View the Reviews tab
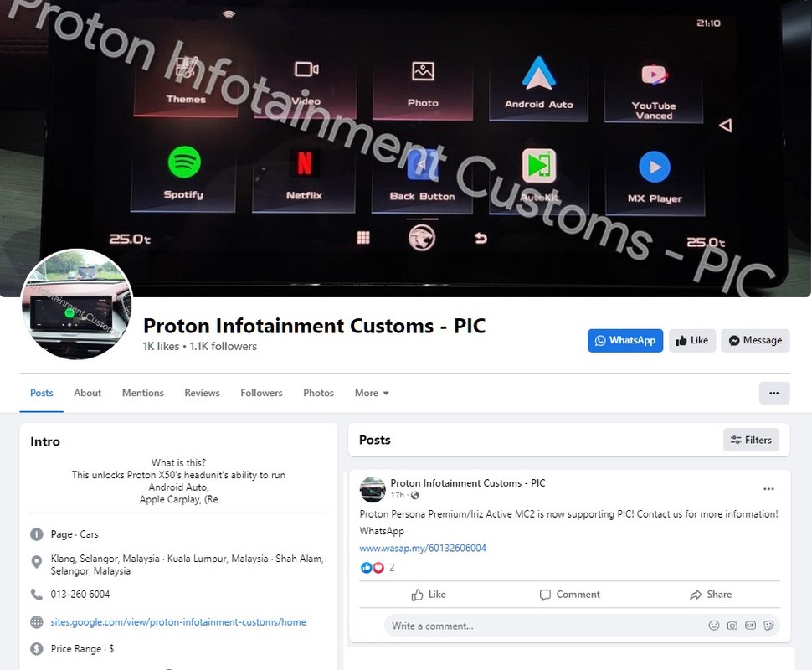 (x=202, y=393)
